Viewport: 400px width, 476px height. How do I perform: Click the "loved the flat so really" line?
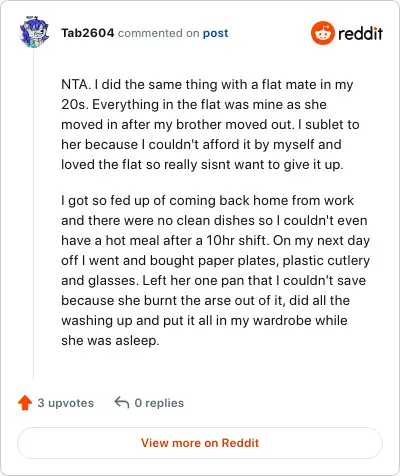click(x=202, y=165)
